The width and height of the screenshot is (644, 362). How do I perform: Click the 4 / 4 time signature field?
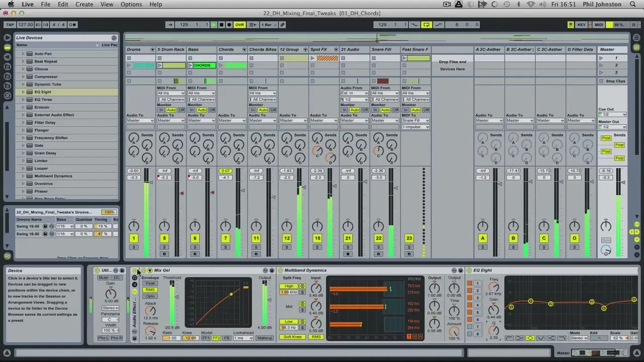(58, 25)
